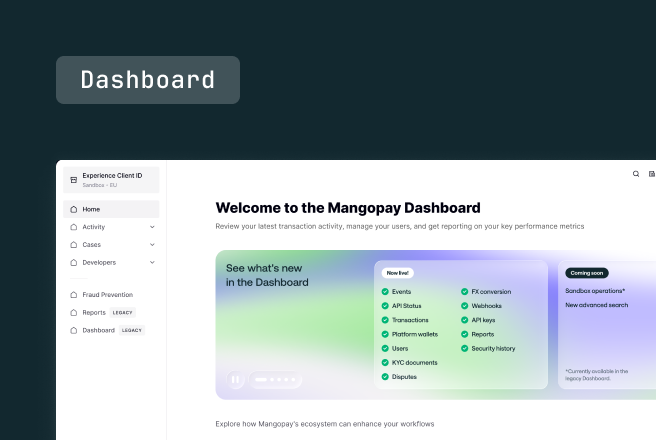Click the Home sidebar icon

coord(73,210)
